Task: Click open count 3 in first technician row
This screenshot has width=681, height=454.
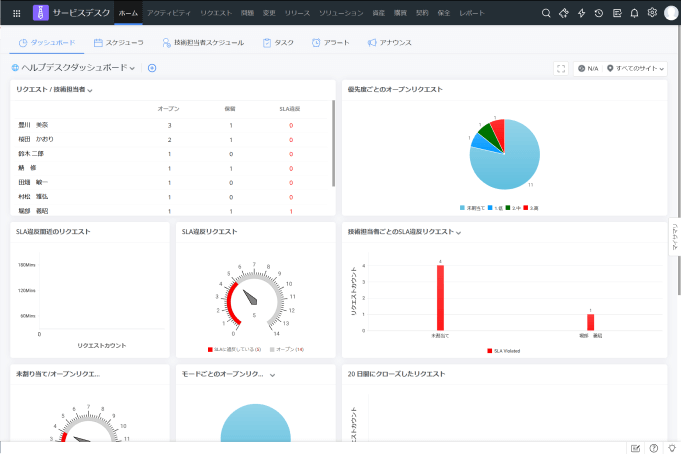Action: (169, 125)
